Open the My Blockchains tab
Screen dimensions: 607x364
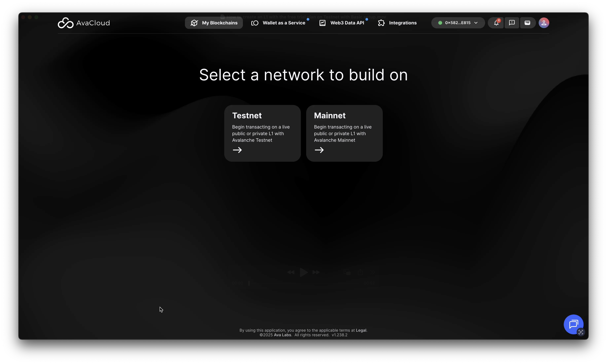tap(214, 23)
